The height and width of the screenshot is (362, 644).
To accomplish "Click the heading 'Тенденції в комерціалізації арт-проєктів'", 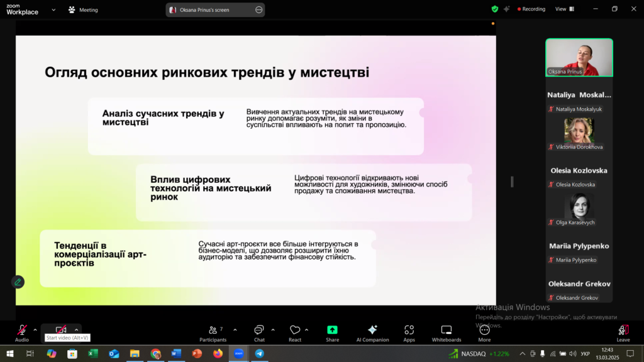I will [101, 254].
